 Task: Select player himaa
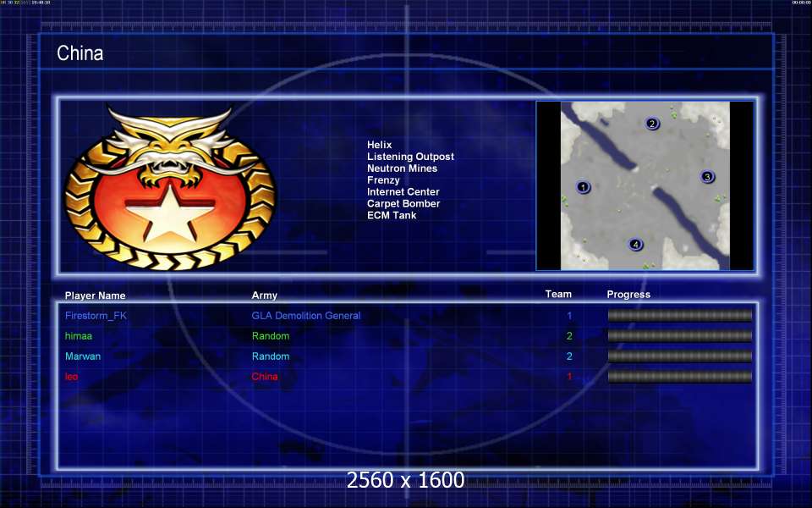pyautogui.click(x=79, y=336)
